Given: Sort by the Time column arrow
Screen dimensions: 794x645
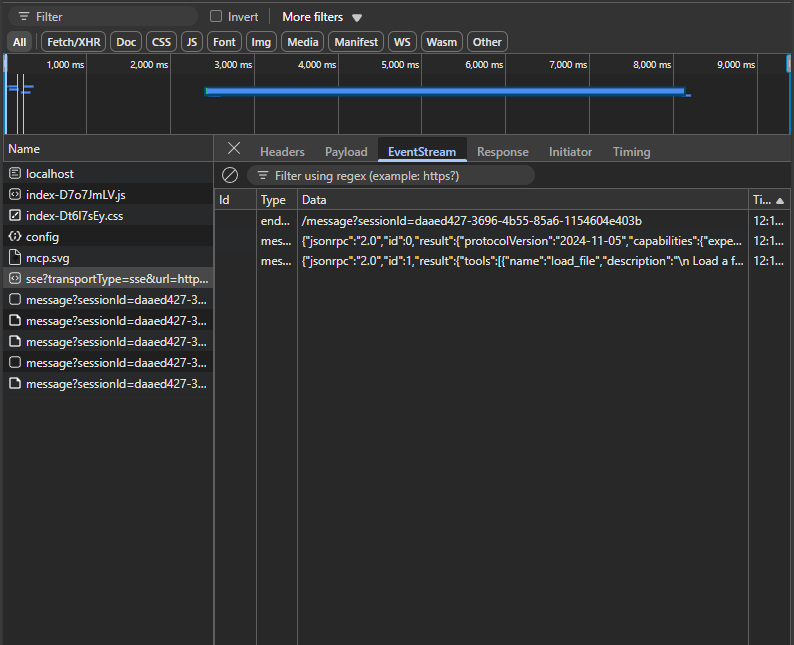Looking at the screenshot, I should (x=779, y=201).
